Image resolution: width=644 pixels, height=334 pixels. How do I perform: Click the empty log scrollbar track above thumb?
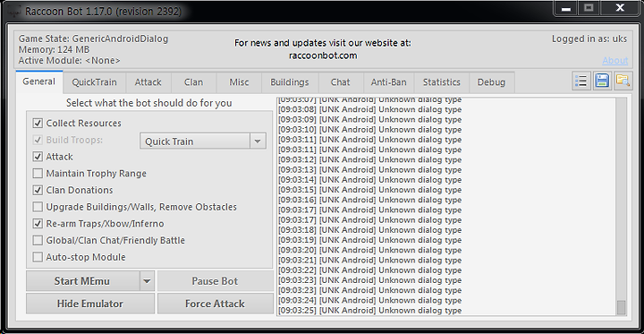[x=622, y=199]
